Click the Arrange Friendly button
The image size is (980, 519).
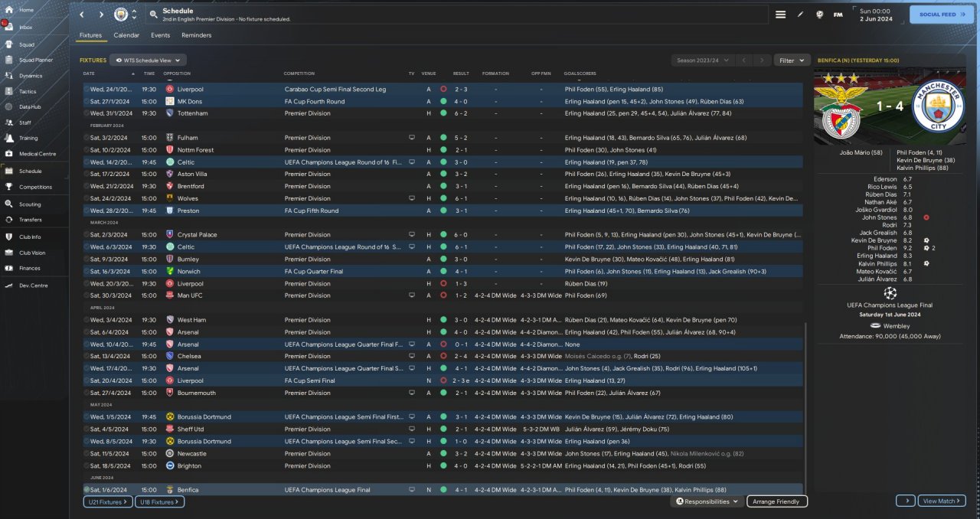point(776,501)
